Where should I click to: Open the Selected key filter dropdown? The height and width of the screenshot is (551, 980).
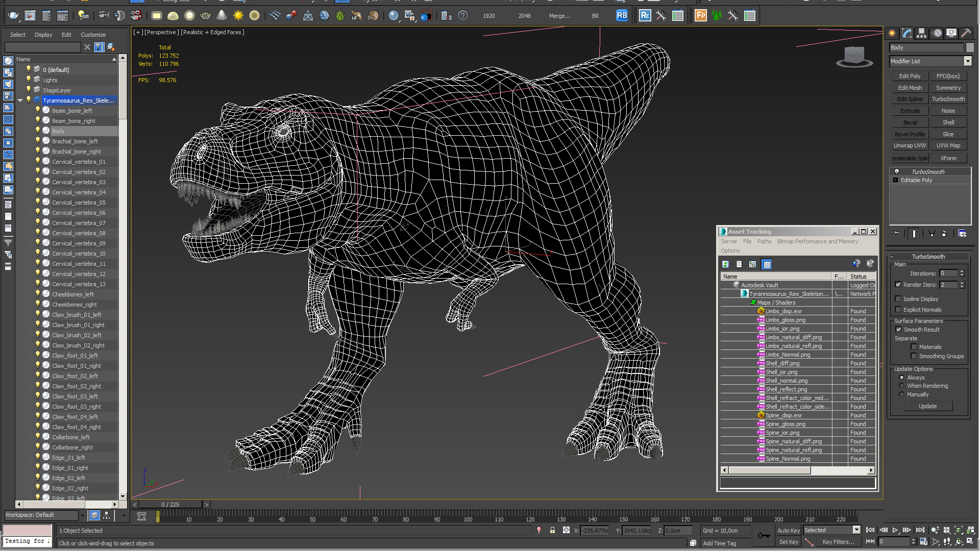pyautogui.click(x=857, y=530)
